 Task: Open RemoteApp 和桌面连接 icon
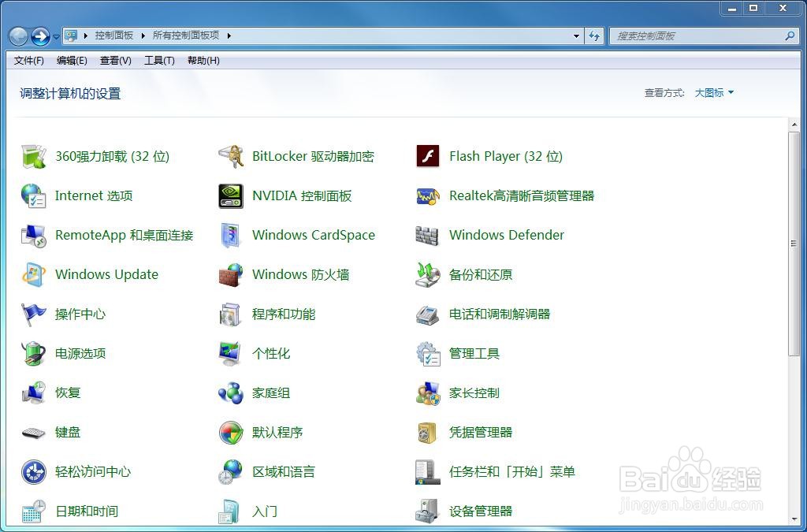[34, 236]
